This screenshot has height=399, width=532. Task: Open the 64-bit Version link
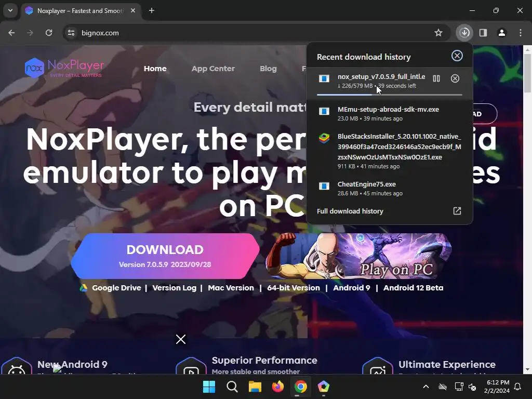[x=294, y=288]
